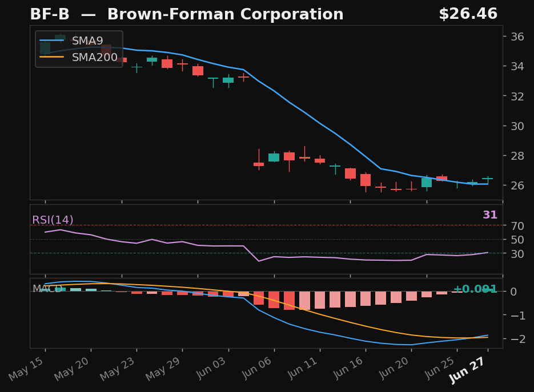Click the MACD −2 axis label

tap(517, 339)
